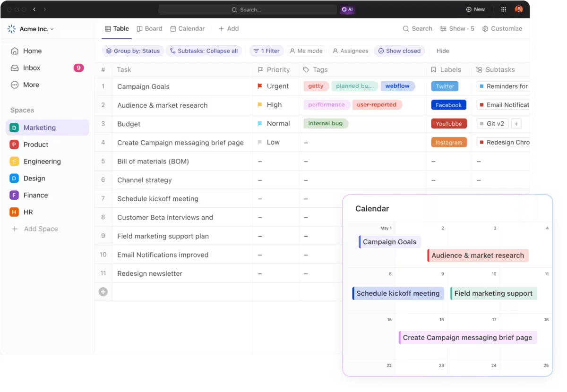Screen dimensions: 567x392
Task: Expand the Acme Inc. workspace switcher
Action: pos(31,29)
